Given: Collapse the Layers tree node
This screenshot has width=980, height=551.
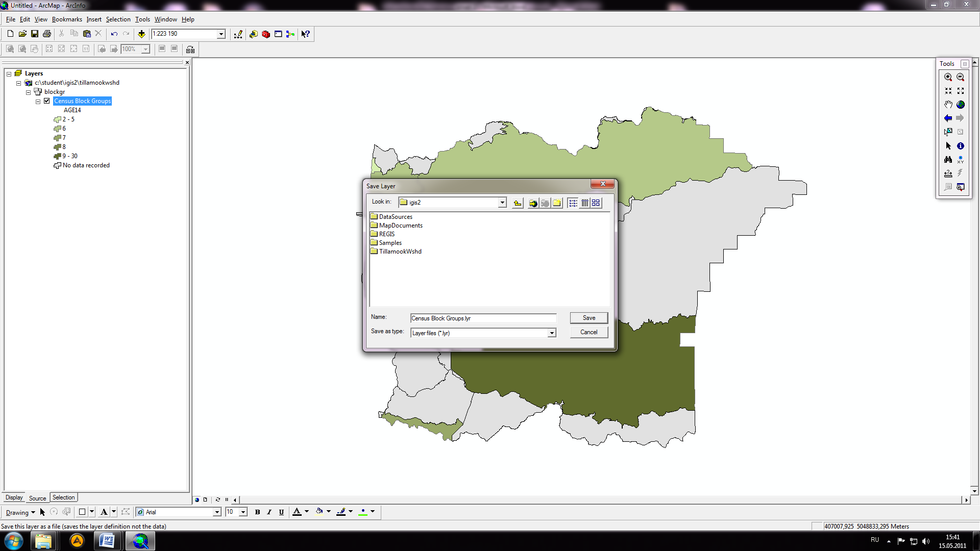Looking at the screenshot, I should 9,74.
